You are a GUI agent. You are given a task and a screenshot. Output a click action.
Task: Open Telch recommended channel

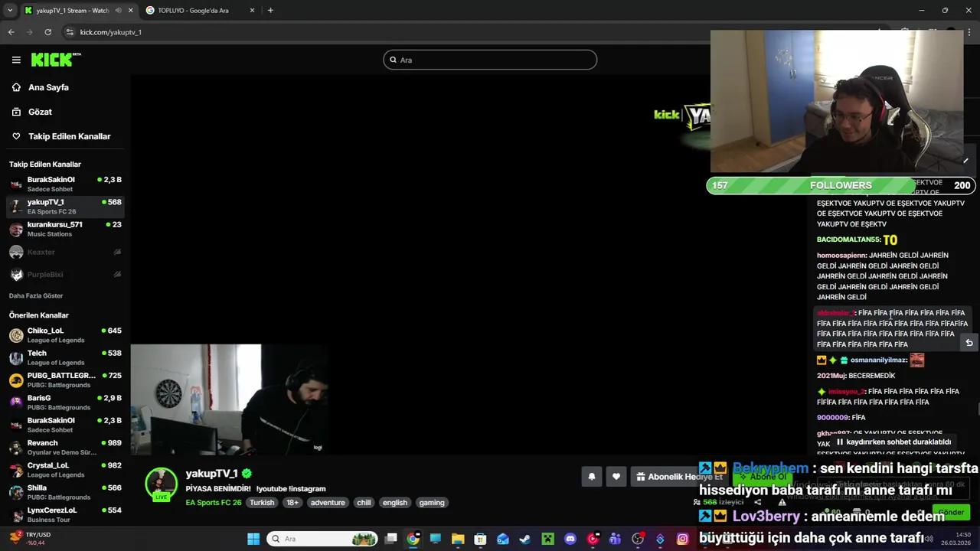point(65,357)
